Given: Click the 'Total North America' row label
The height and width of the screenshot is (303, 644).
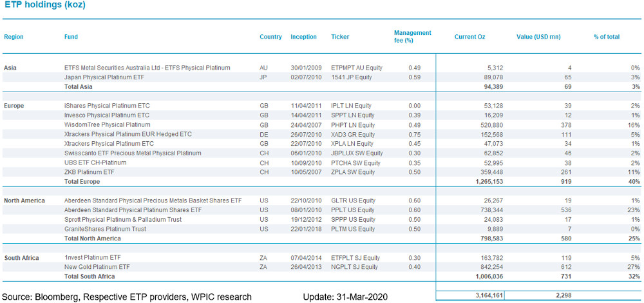Looking at the screenshot, I should tap(92, 239).
